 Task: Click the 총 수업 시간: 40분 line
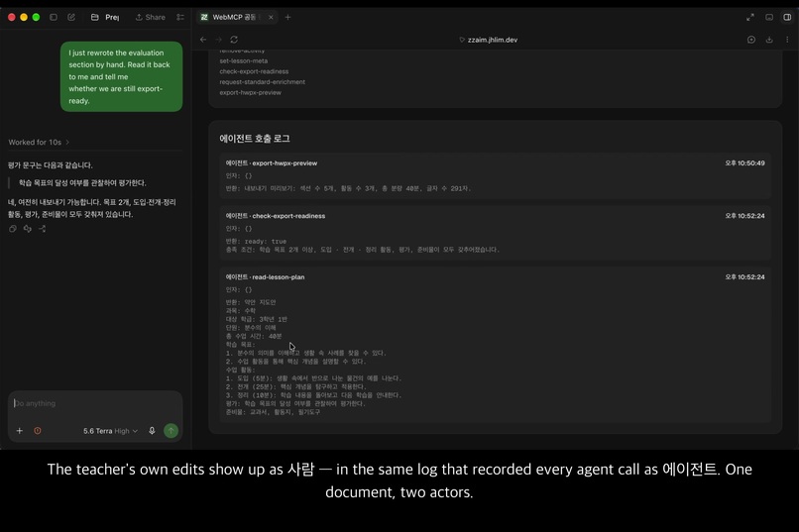coord(254,336)
